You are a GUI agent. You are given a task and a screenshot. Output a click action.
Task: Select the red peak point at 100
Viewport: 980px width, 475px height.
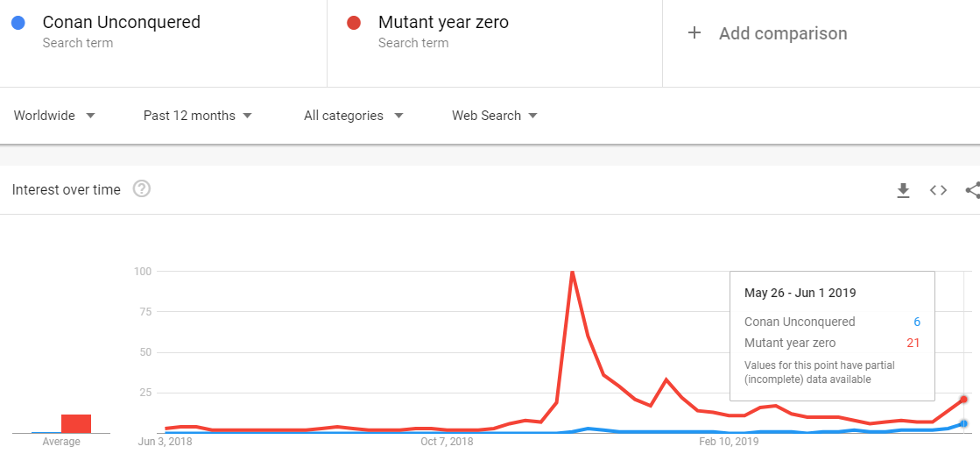[x=572, y=272]
